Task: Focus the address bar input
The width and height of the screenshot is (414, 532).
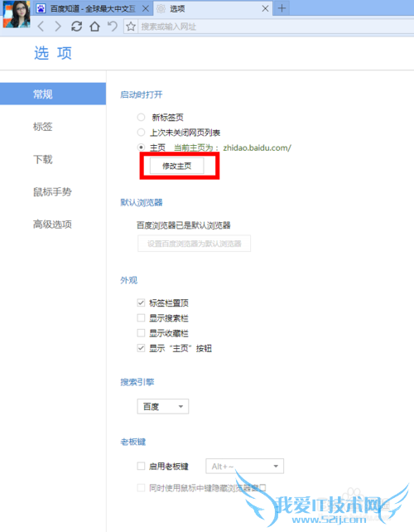Action: (x=276, y=27)
